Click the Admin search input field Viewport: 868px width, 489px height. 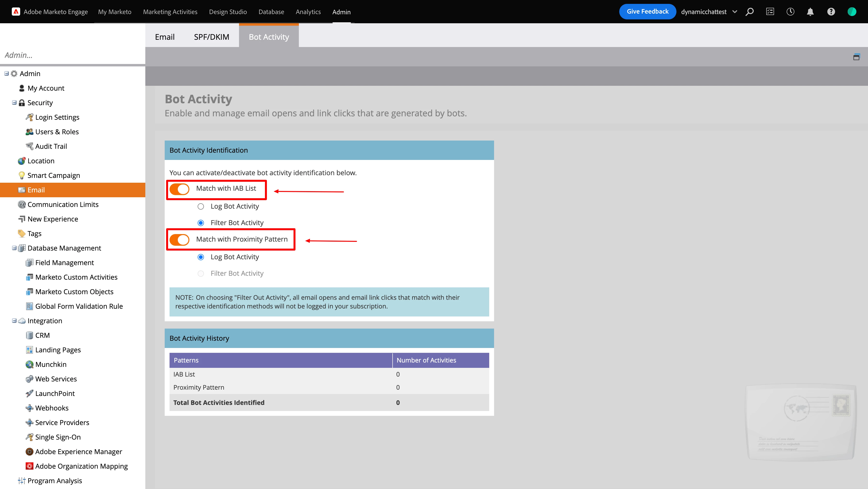(72, 55)
